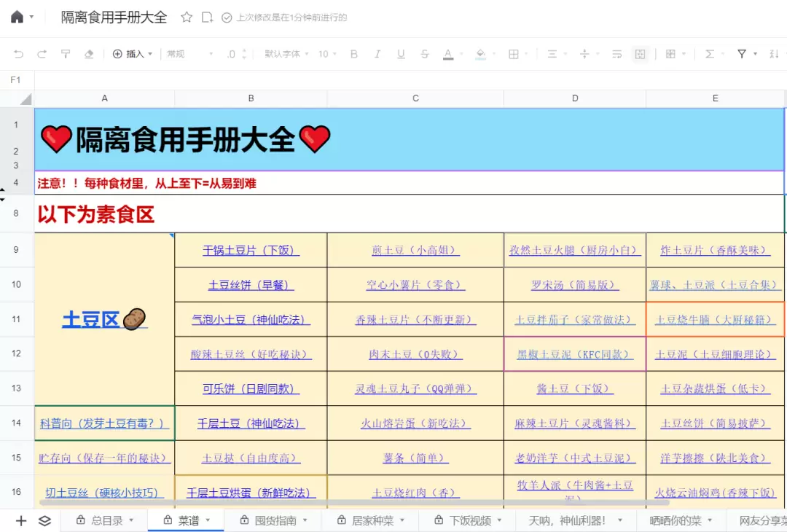
Task: Open the font size dropdown showing 10
Action: (x=327, y=54)
